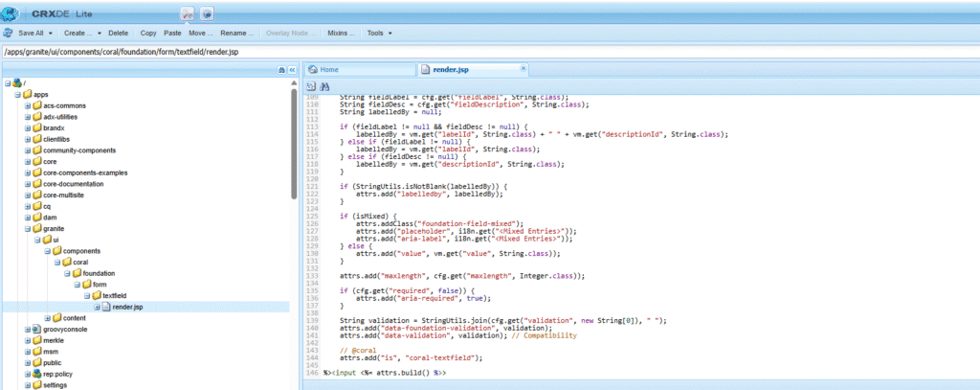Viewport: 980px width, 390px height.
Task: Click the tree panel vertical scrollbar
Action: 294,144
